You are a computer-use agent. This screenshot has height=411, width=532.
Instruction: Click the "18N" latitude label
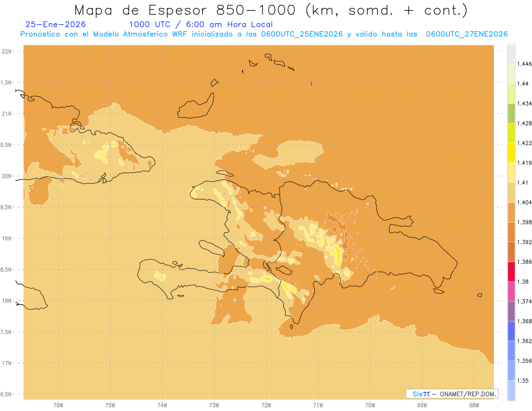pyautogui.click(x=7, y=301)
